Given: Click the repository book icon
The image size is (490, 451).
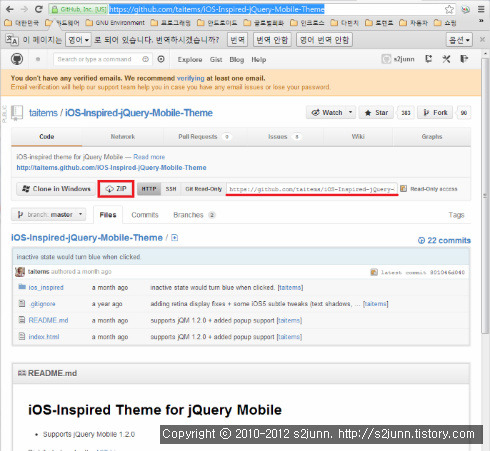Looking at the screenshot, I should coord(17,113).
